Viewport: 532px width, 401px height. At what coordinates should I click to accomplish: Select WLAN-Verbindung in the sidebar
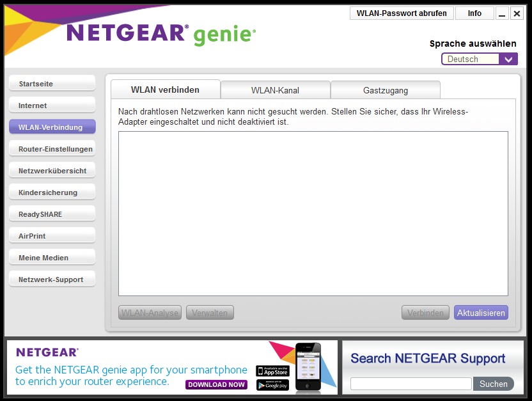pyautogui.click(x=52, y=127)
